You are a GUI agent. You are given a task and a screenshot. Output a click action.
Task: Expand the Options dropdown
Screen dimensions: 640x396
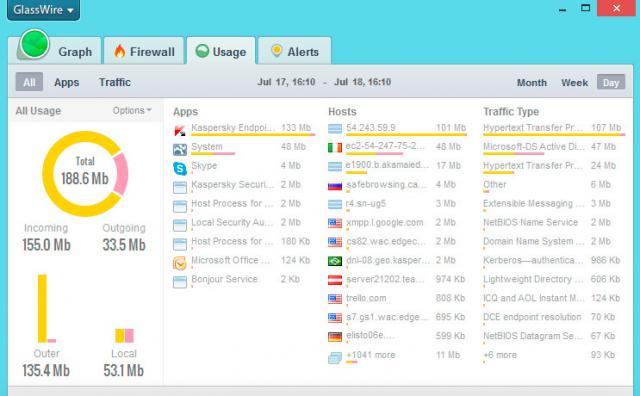(x=132, y=110)
